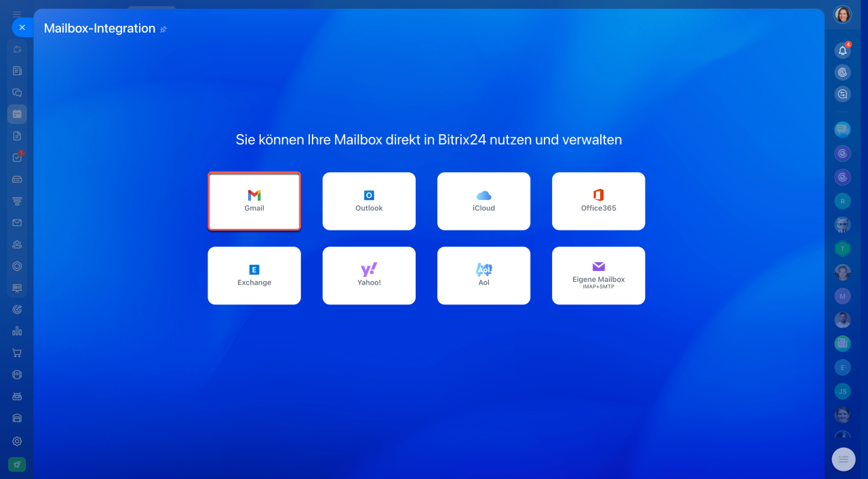Open the gear settings icon
The height and width of the screenshot is (479, 868).
click(x=17, y=441)
